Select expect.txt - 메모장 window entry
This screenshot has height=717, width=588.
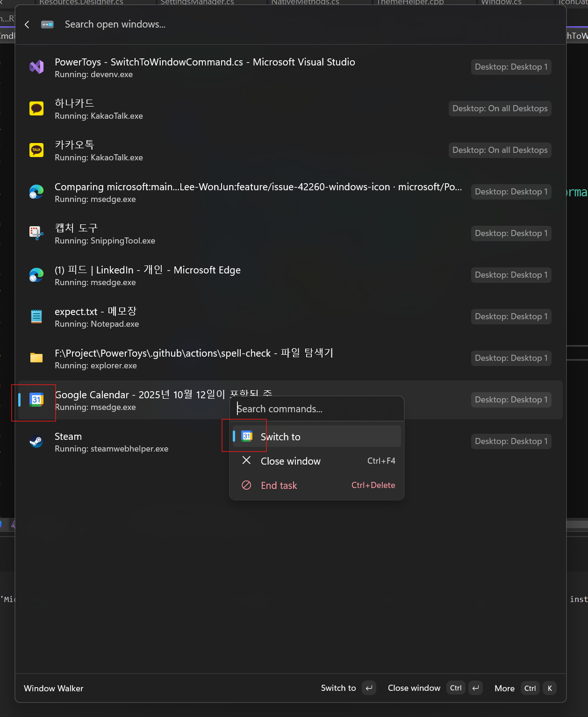[x=290, y=317]
